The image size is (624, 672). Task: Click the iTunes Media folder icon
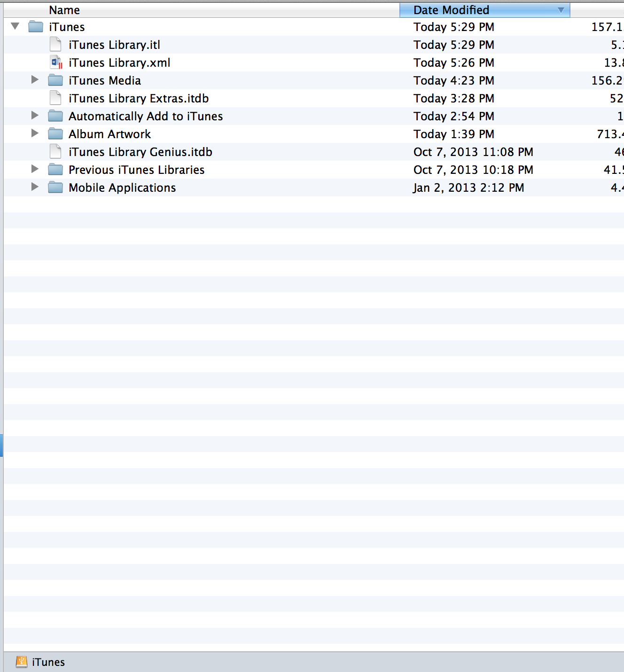click(55, 80)
